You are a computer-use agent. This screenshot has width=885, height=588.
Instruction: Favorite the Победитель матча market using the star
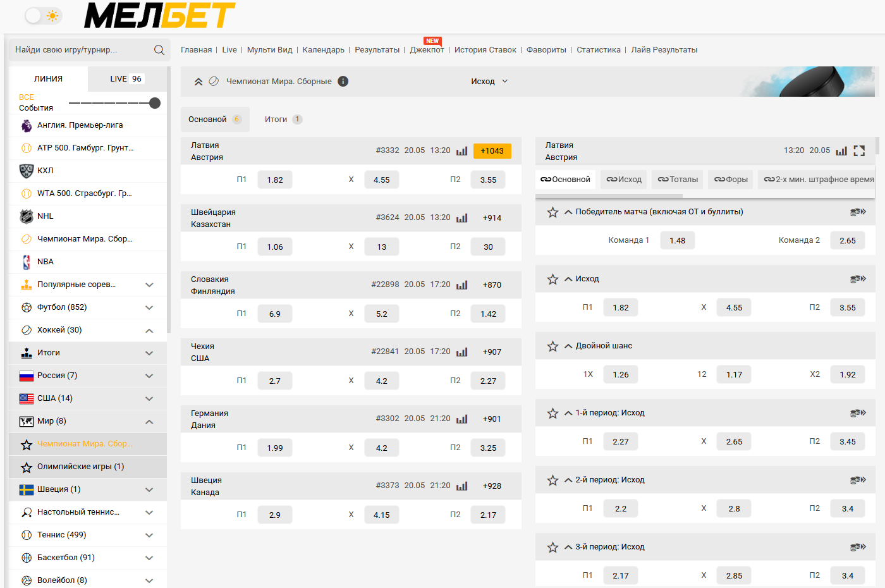[x=552, y=212]
